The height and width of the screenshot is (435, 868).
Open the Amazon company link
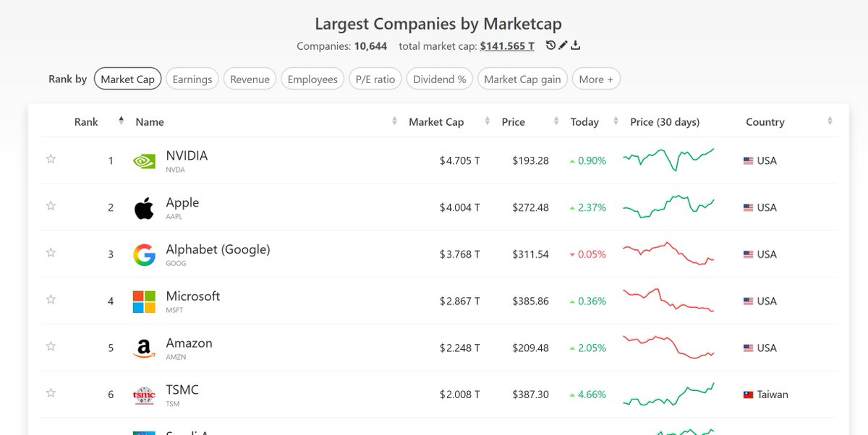(189, 343)
